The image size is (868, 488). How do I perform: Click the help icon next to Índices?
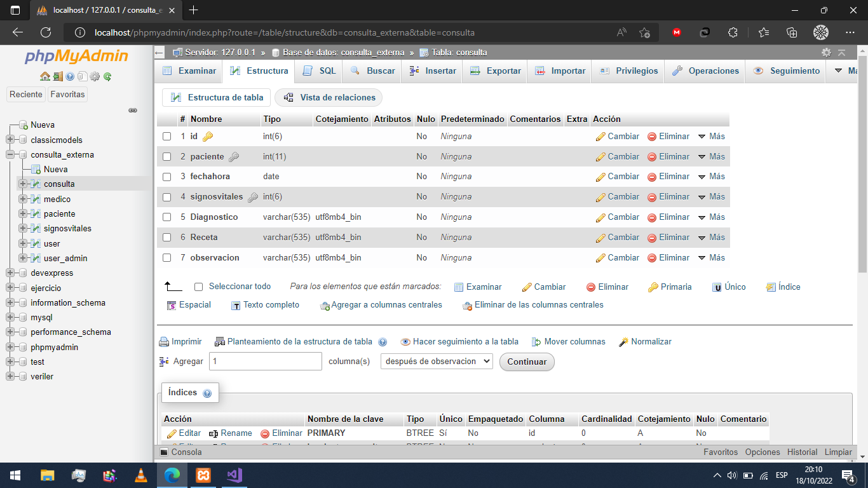[x=207, y=393]
